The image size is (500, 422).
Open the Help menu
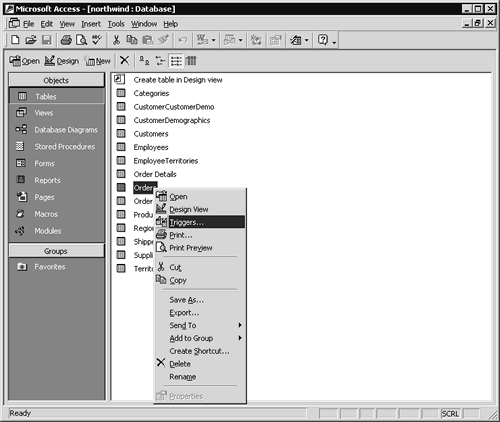171,24
